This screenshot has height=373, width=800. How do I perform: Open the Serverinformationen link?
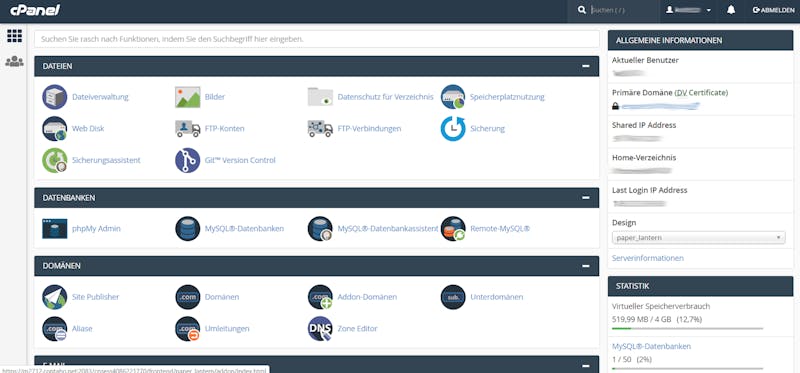point(648,258)
